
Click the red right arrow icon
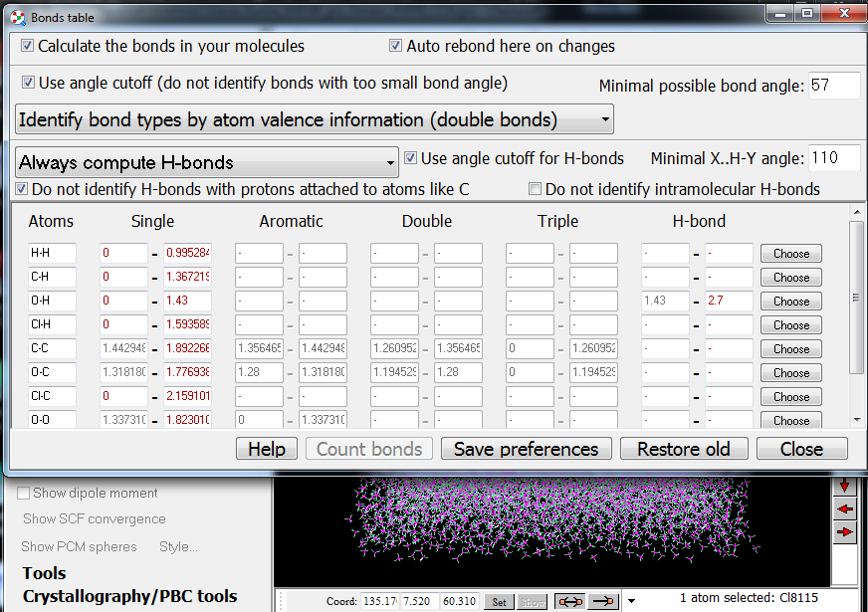pos(845,532)
